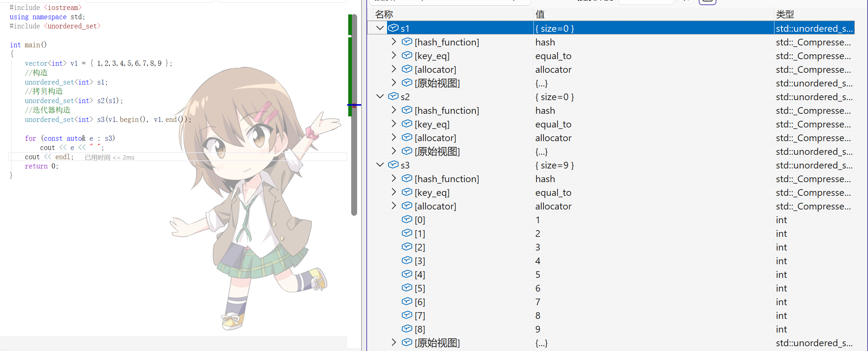This screenshot has height=351, width=868.
Task: Expand [key_eq] under s2
Action: point(394,124)
